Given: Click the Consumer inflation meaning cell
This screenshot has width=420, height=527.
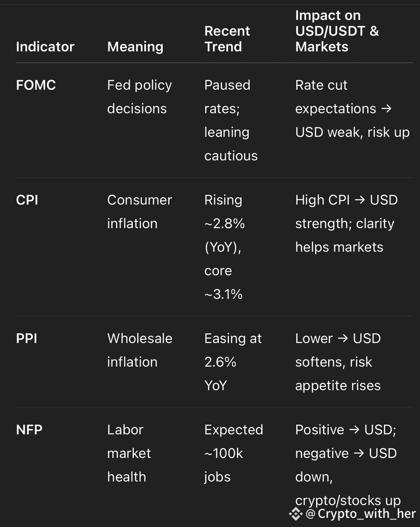Looking at the screenshot, I should coord(140,212).
